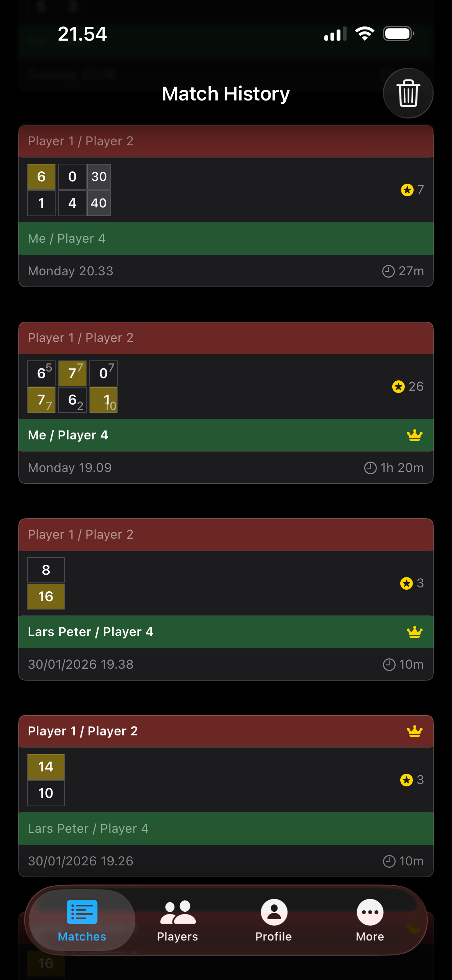Open the Monday 19.09 match
The width and height of the screenshot is (452, 980).
226,403
